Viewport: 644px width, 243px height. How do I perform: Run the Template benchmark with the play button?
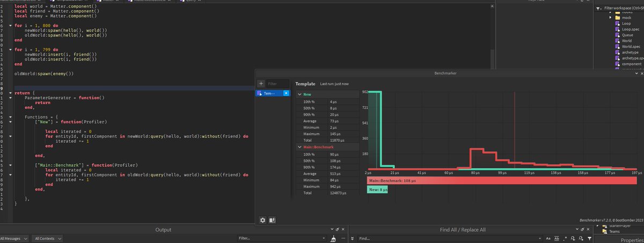[x=286, y=93]
